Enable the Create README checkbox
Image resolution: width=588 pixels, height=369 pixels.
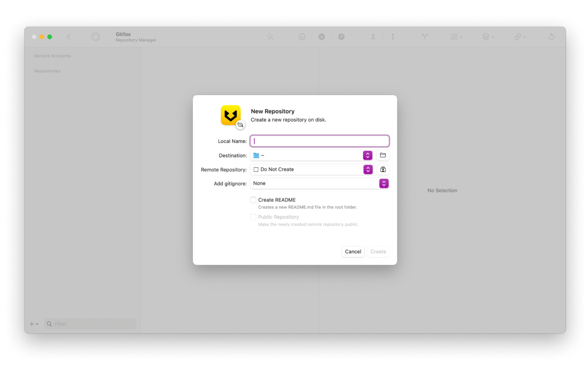tap(253, 200)
